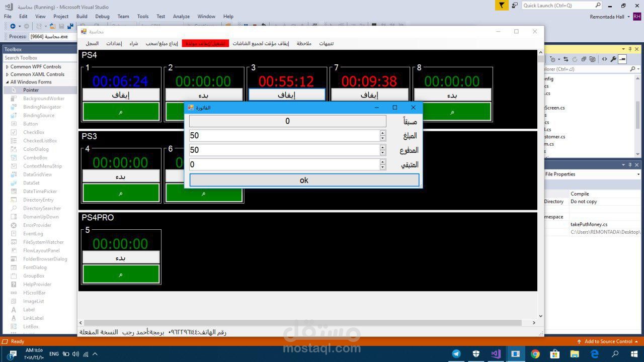The image size is (644, 362).
Task: Switch to Visual Studio taskbar icon
Action: pyautogui.click(x=496, y=354)
